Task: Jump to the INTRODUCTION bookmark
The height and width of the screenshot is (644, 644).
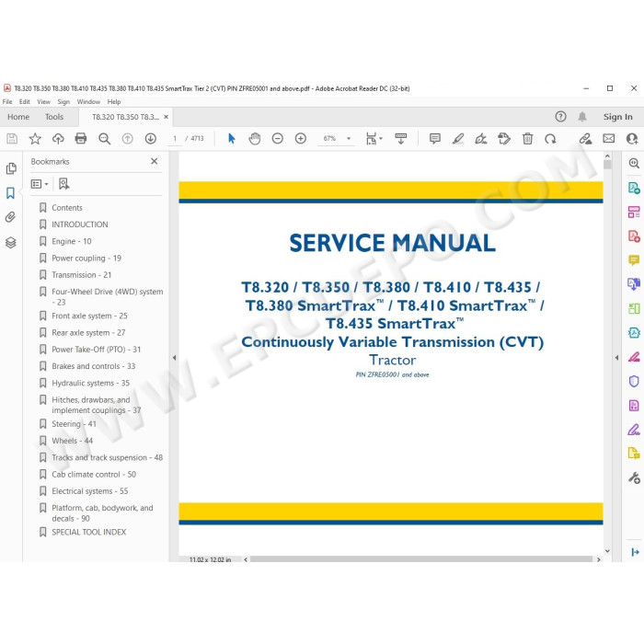Action: pos(80,224)
